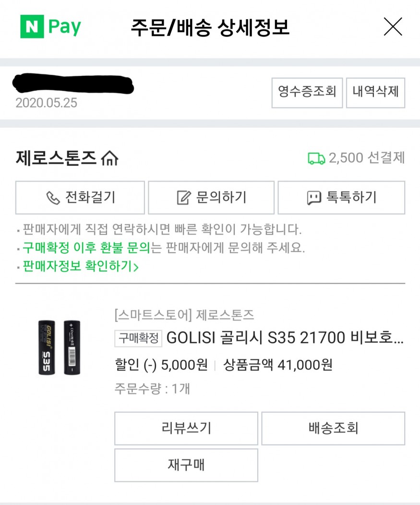Screen dimensions: 420x505
Task: Tap the phone icon in 전화걸기
Action: [x=52, y=197]
